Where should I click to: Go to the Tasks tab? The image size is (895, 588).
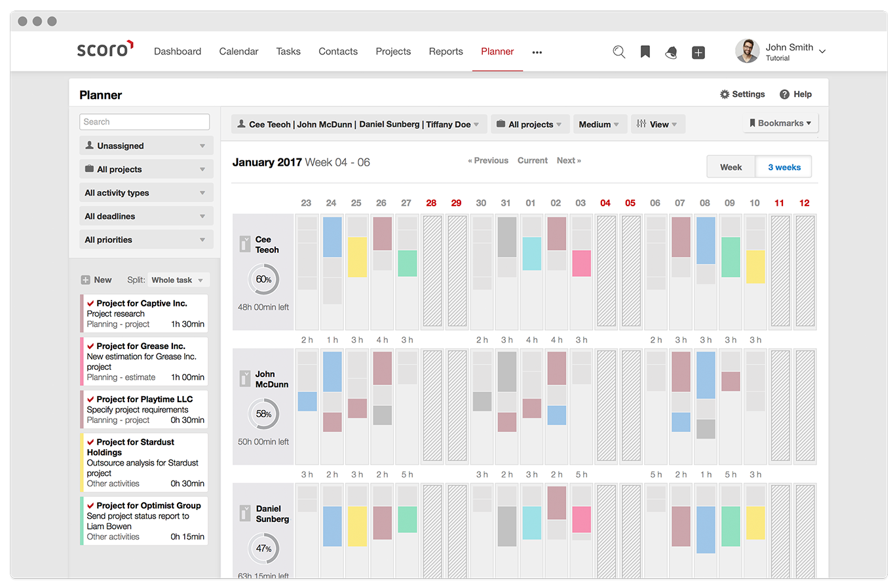tap(288, 51)
